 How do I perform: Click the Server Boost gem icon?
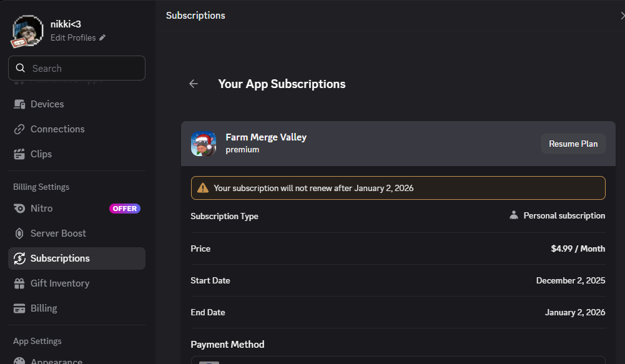[19, 234]
